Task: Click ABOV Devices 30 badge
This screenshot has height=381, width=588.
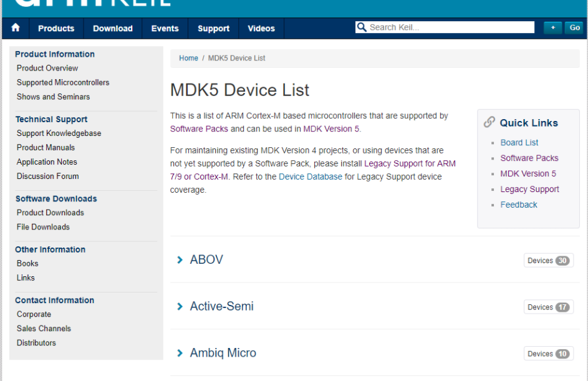Action: click(548, 261)
